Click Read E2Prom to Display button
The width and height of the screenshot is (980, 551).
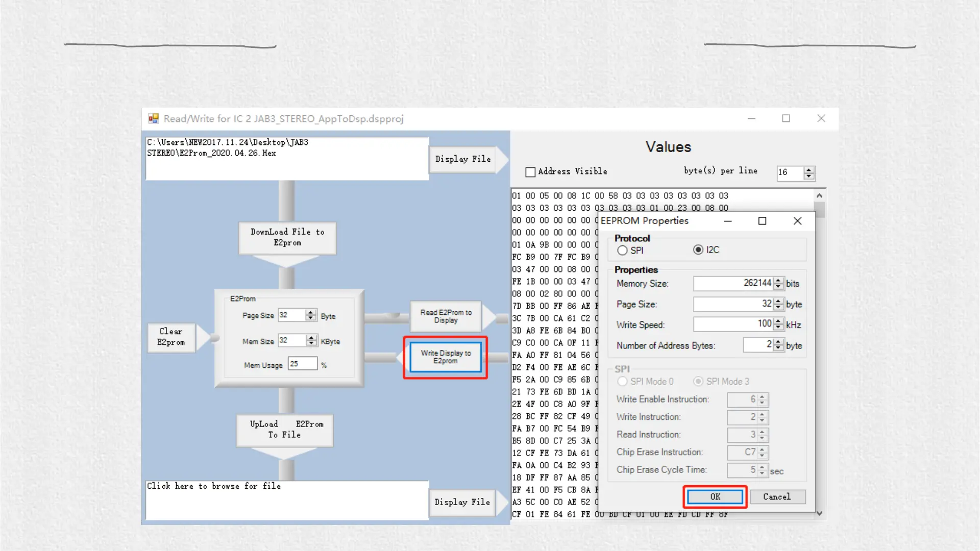coord(446,316)
